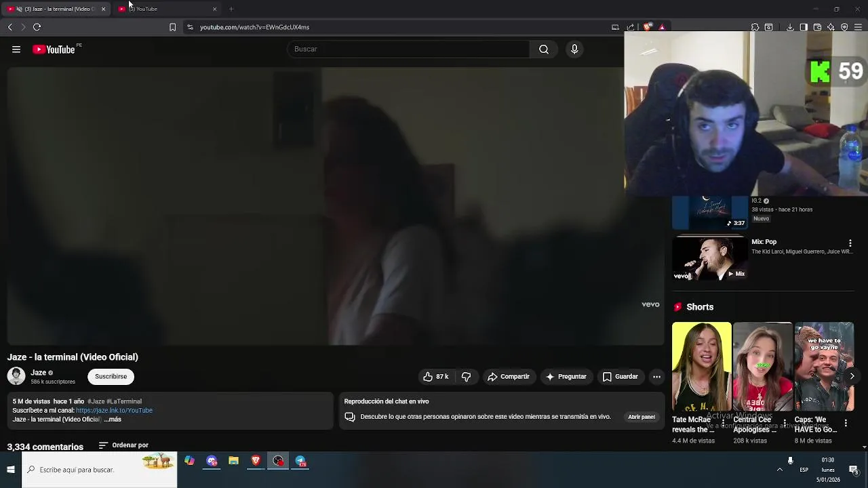Open the Central Cee Apologises short
This screenshot has height=488, width=868.
[762, 367]
